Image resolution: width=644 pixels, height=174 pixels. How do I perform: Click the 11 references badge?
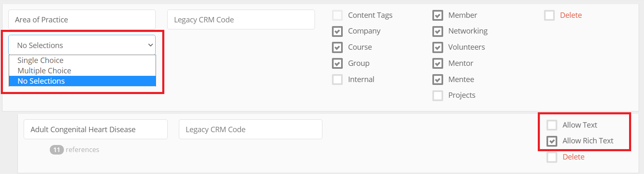[x=56, y=150]
